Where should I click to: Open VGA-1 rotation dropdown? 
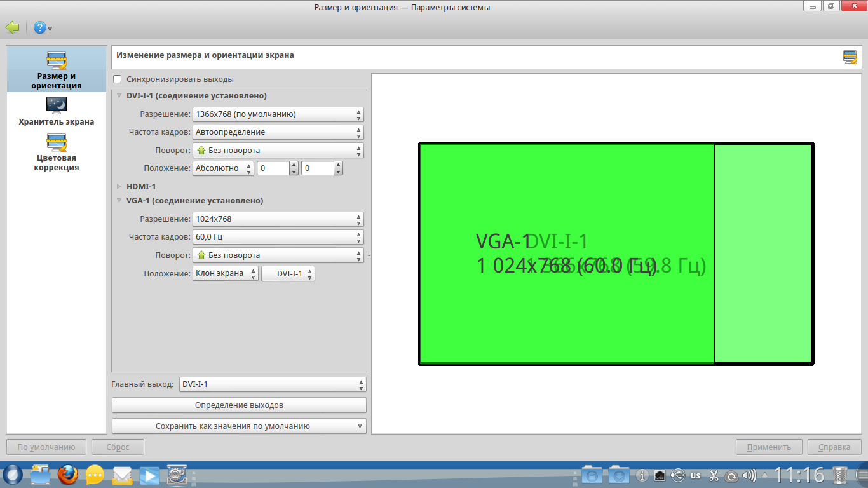(278, 255)
